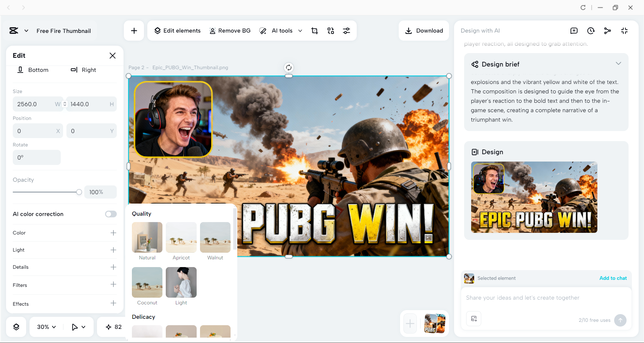Open the Epic PUBG Win design preview

point(534,197)
